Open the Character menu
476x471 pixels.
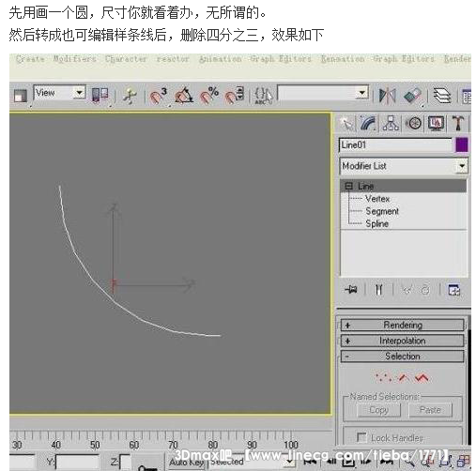click(x=126, y=59)
